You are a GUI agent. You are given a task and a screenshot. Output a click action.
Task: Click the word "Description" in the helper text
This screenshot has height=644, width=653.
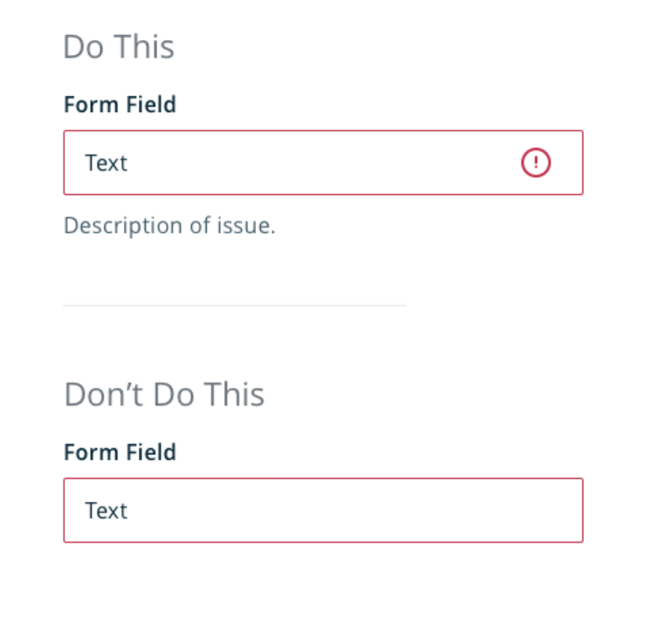[123, 226]
